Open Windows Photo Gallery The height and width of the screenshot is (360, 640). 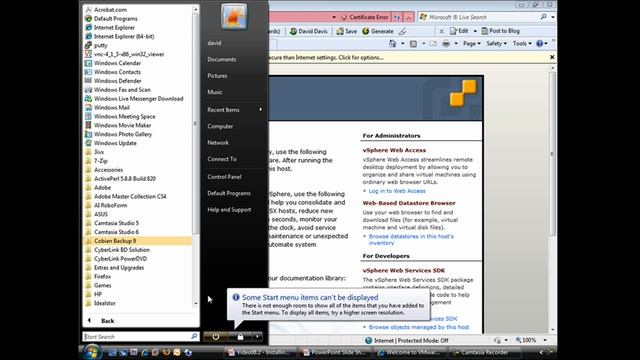(x=123, y=134)
